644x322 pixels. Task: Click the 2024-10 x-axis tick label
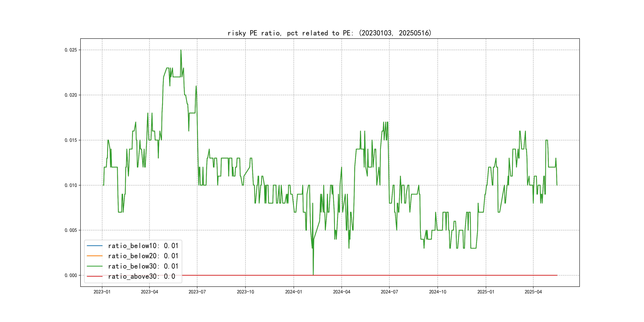click(x=437, y=292)
